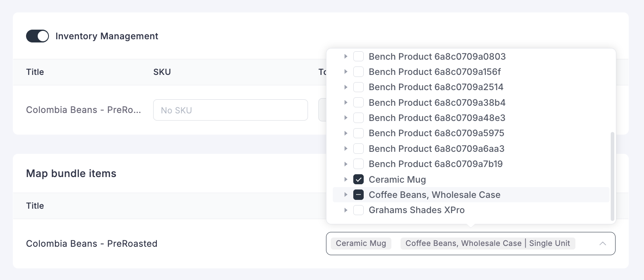Expand the Ceramic Mug tree arrow
This screenshot has width=644, height=280.
pos(346,179)
